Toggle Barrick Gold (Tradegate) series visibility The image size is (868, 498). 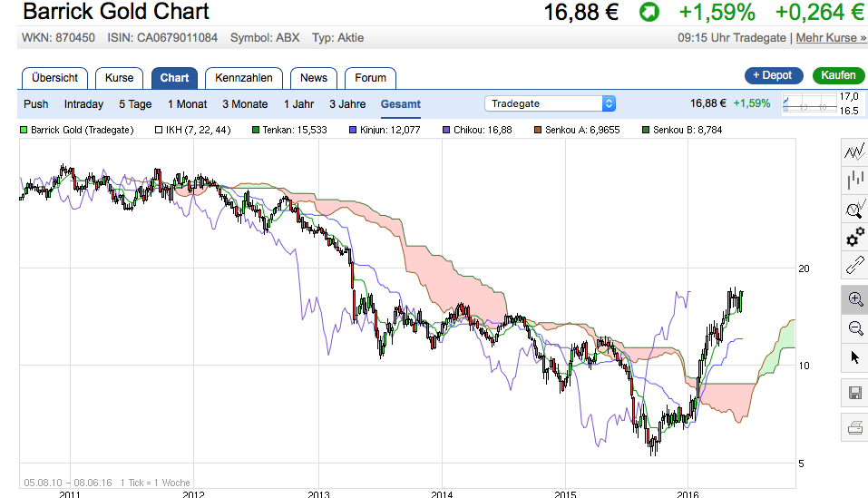(x=24, y=130)
